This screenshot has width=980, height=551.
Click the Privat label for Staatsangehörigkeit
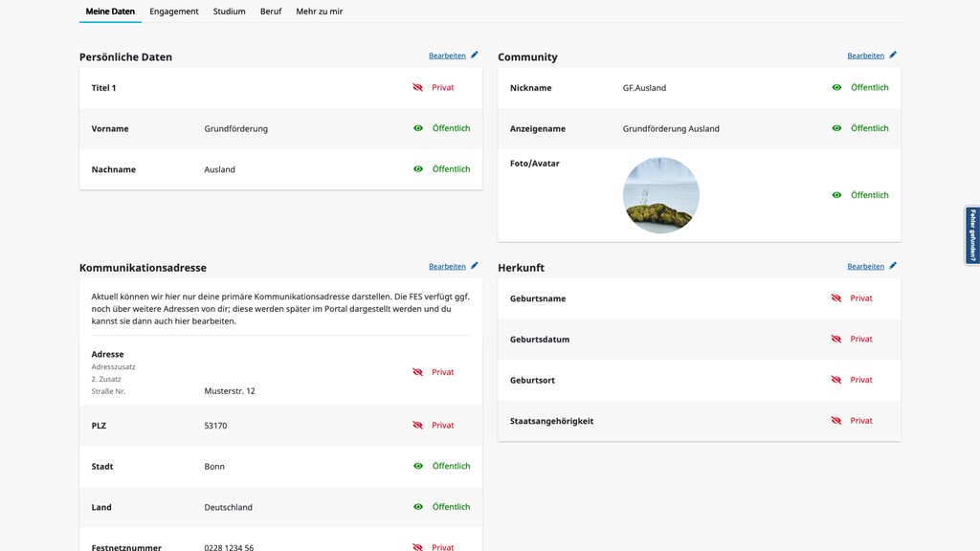point(861,421)
